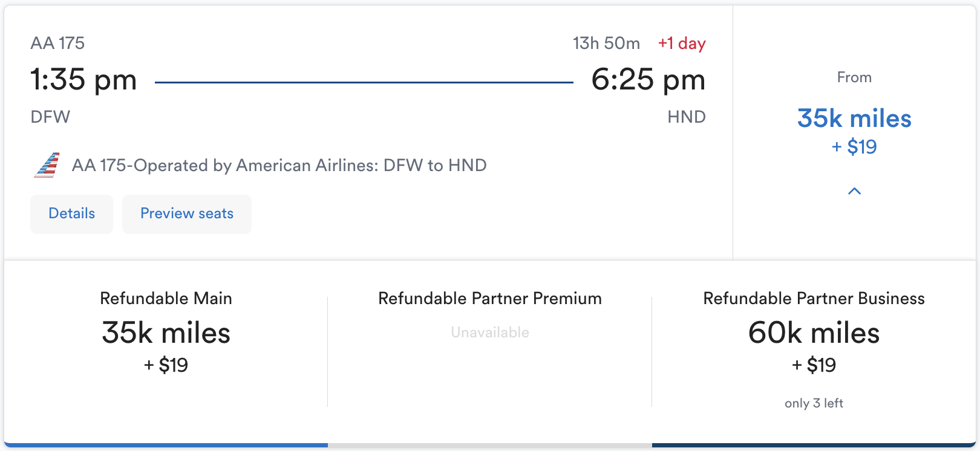
Task: Click the +1 day indicator
Action: click(x=681, y=43)
